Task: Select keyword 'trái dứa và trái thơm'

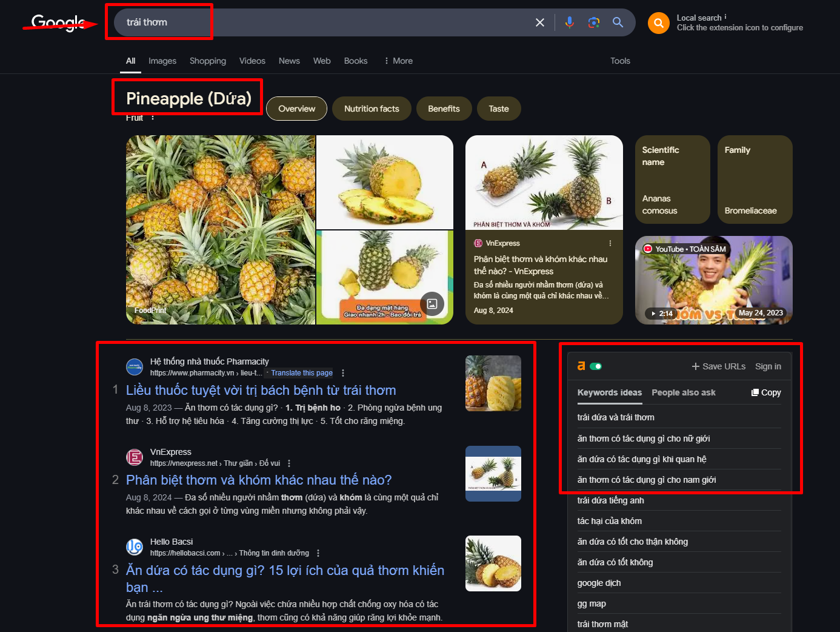Action: coord(616,417)
